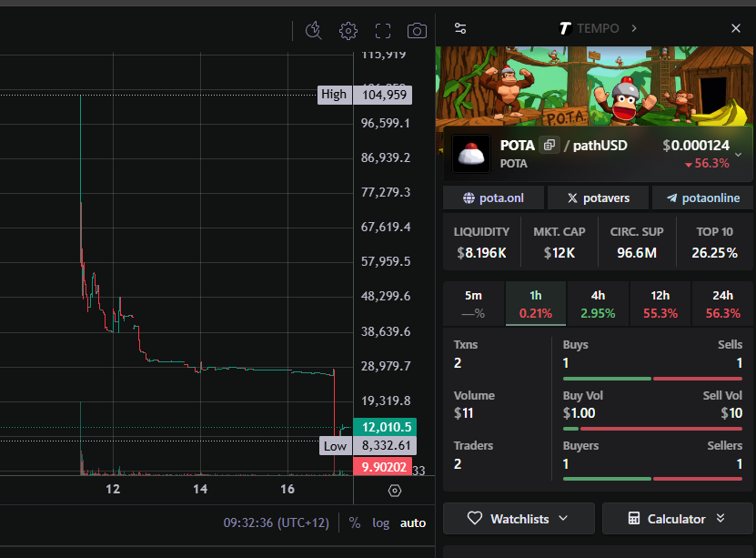Click the chart time 09:32:36 (UTC+12)
This screenshot has height=558, width=756.
click(x=276, y=522)
